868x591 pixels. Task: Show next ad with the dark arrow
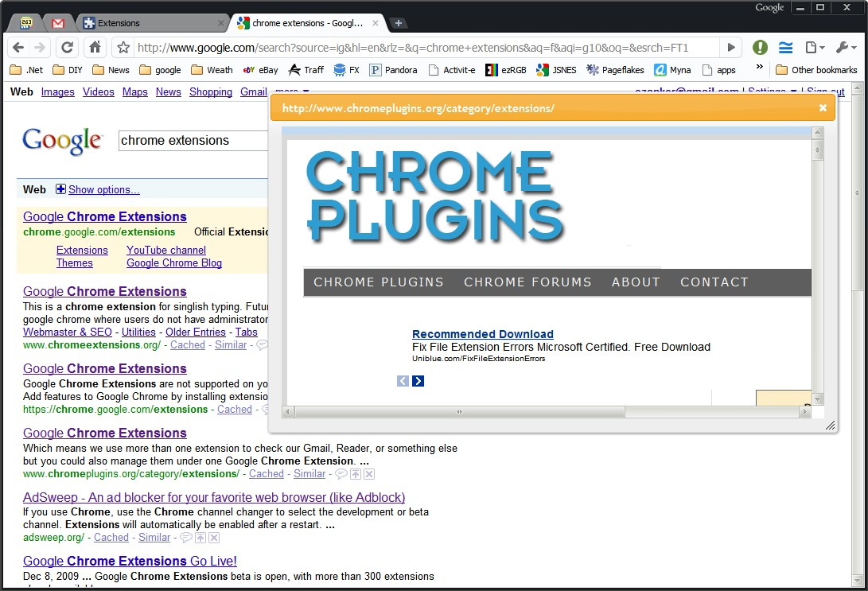pos(418,381)
